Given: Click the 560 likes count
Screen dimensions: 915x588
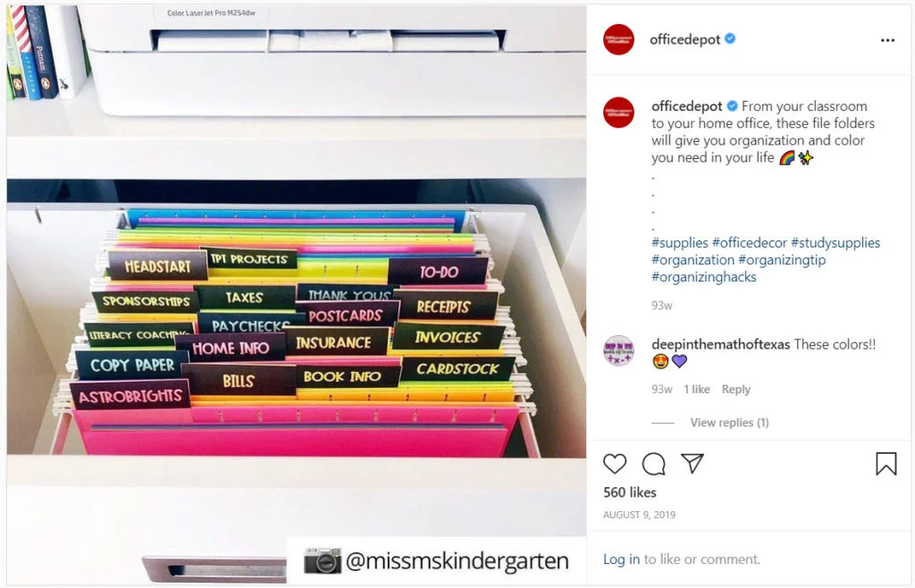Looking at the screenshot, I should [x=630, y=492].
